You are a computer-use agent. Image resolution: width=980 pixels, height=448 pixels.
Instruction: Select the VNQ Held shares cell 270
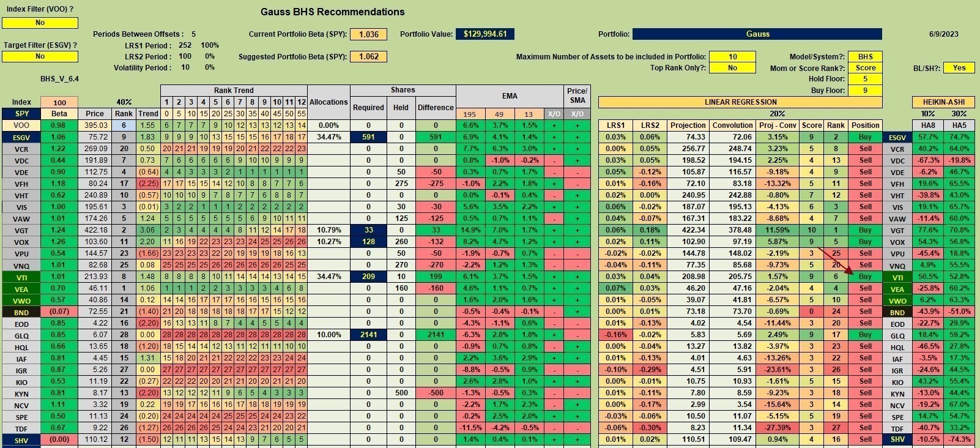pos(401,265)
